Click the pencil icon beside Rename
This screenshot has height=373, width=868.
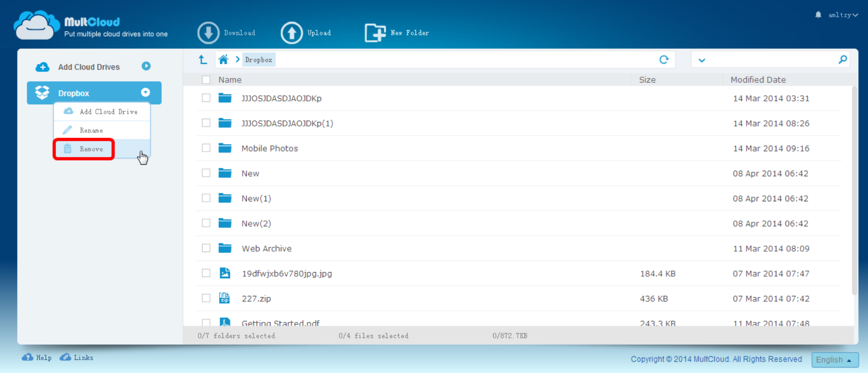[68, 130]
